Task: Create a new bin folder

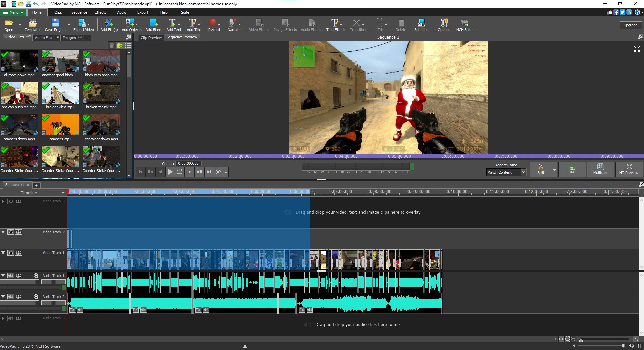Action: (x=120, y=46)
